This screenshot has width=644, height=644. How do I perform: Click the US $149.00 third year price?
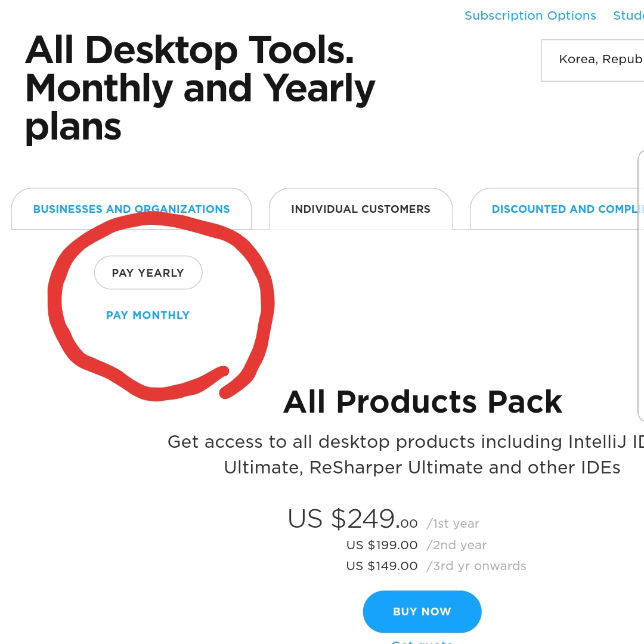click(382, 566)
